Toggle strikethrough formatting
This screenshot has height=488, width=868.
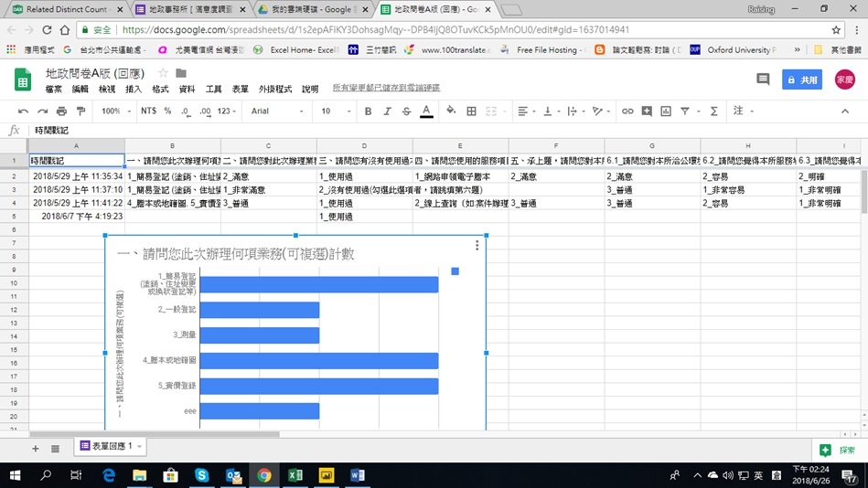(407, 111)
